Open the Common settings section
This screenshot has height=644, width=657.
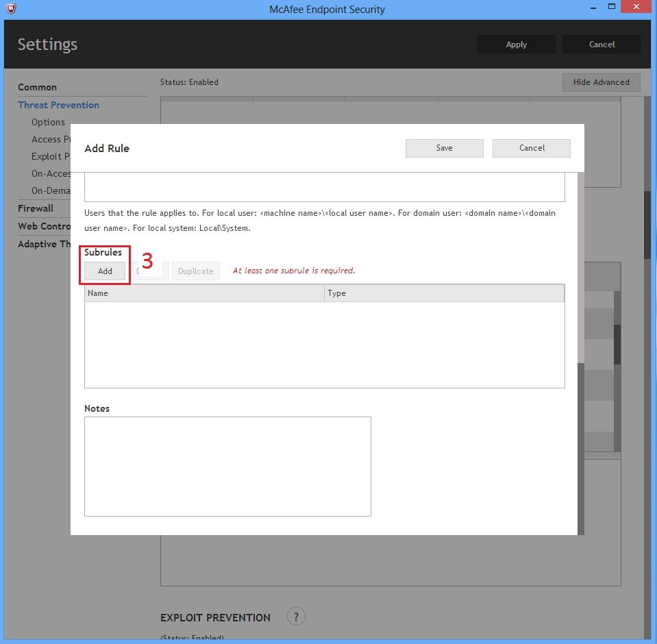pyautogui.click(x=37, y=87)
